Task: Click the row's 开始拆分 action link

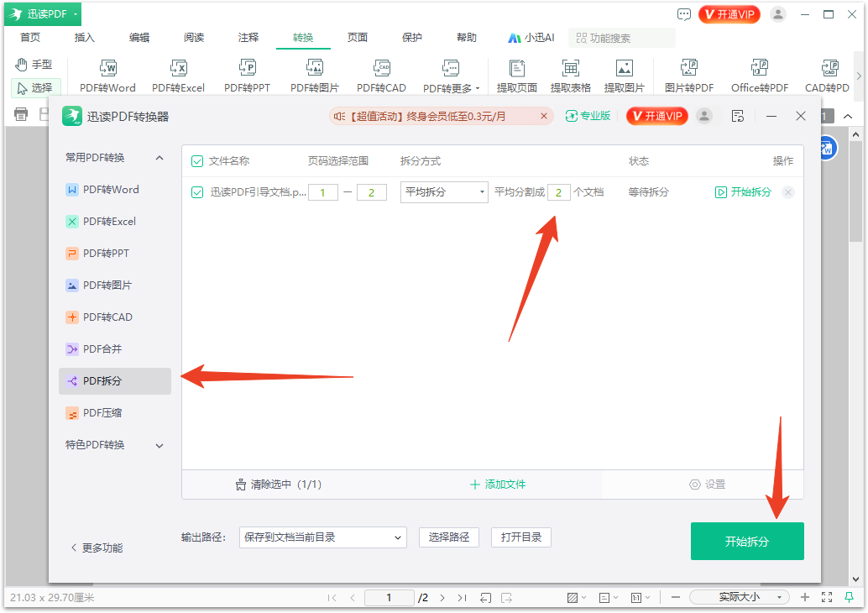Action: coord(744,192)
